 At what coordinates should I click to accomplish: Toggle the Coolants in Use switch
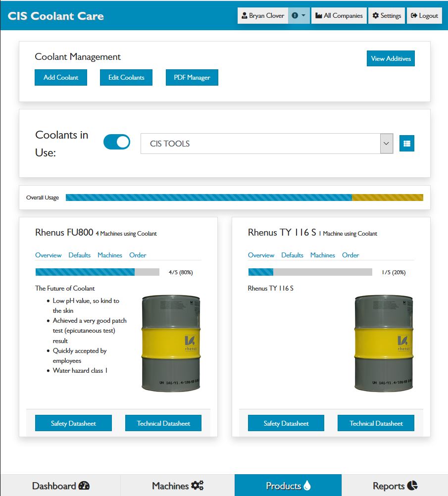click(117, 142)
